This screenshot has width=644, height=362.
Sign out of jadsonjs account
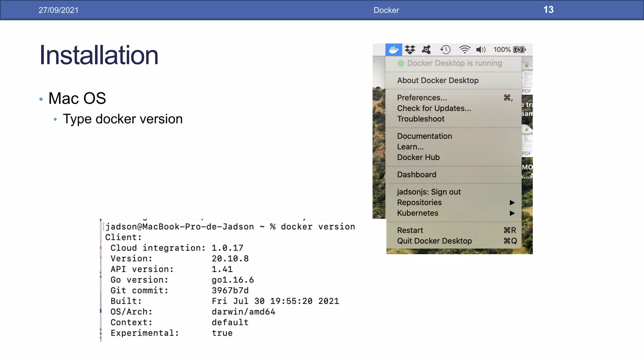429,192
